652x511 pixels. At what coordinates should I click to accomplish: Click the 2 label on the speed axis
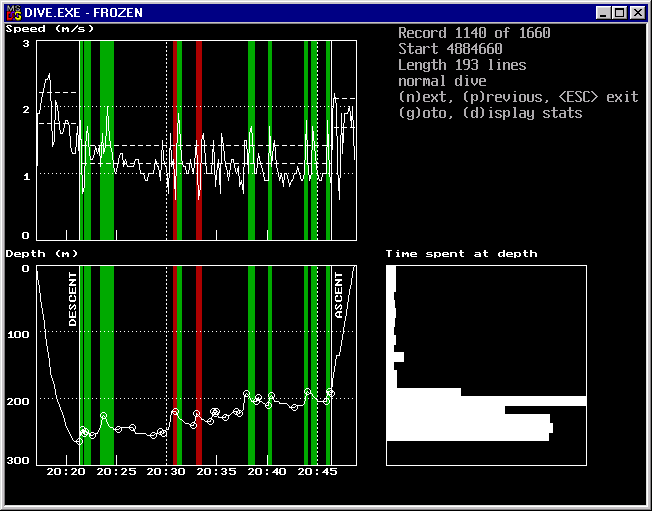[x=26, y=110]
